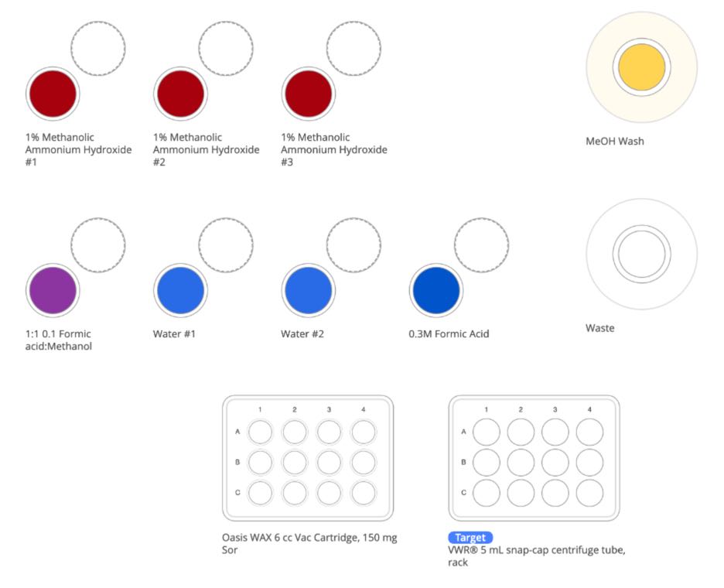Screen dimensions: 724x588
Task: Select the dark blue 0.3M Formic Acid vial
Action: point(435,289)
